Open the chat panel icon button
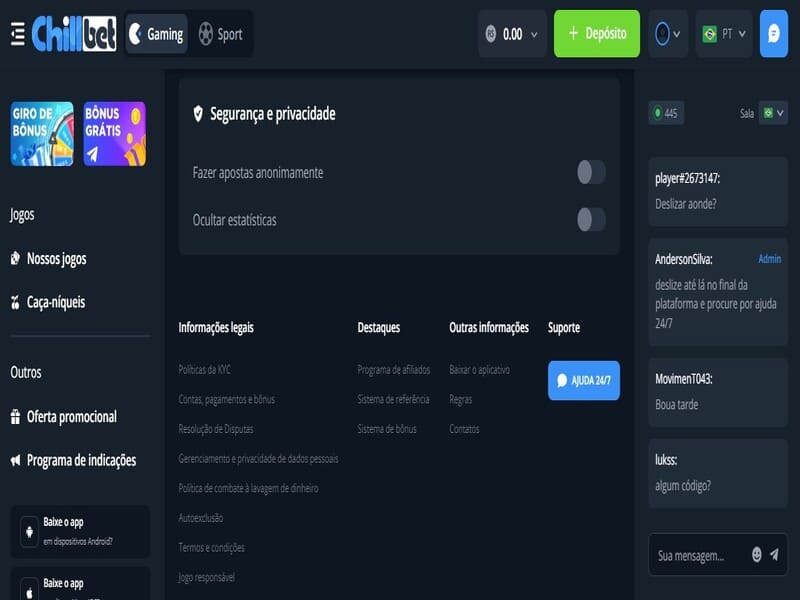This screenshot has width=800, height=600. click(773, 34)
